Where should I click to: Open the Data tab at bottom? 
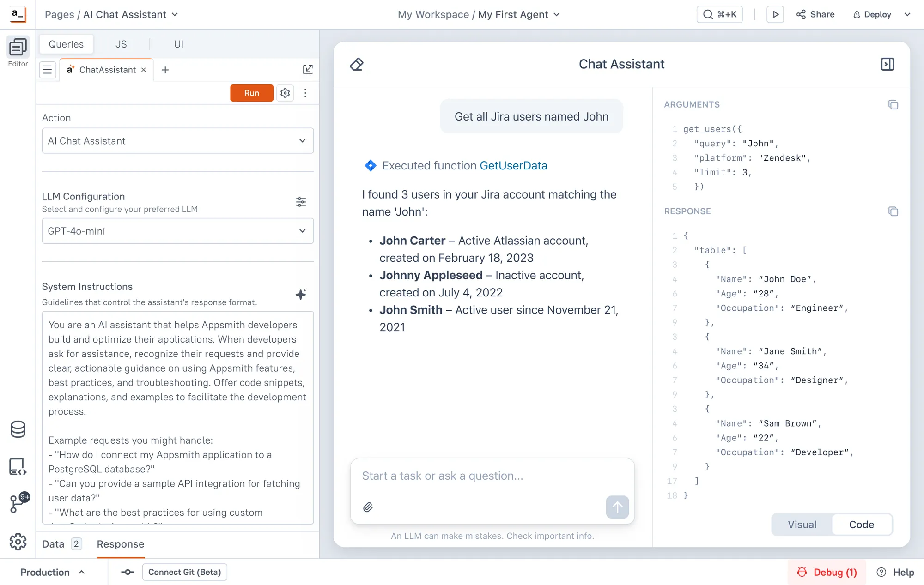tap(62, 544)
